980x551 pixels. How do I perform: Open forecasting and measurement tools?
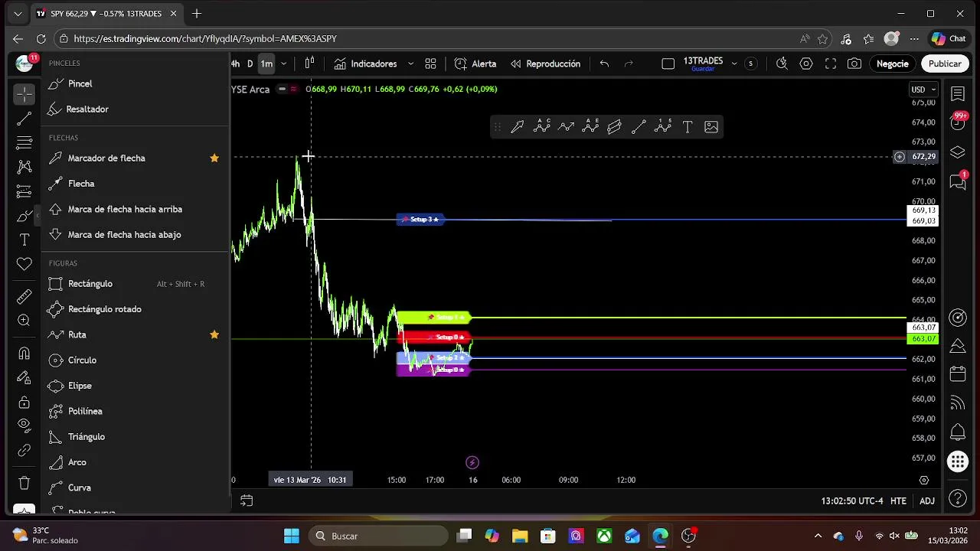pyautogui.click(x=24, y=191)
